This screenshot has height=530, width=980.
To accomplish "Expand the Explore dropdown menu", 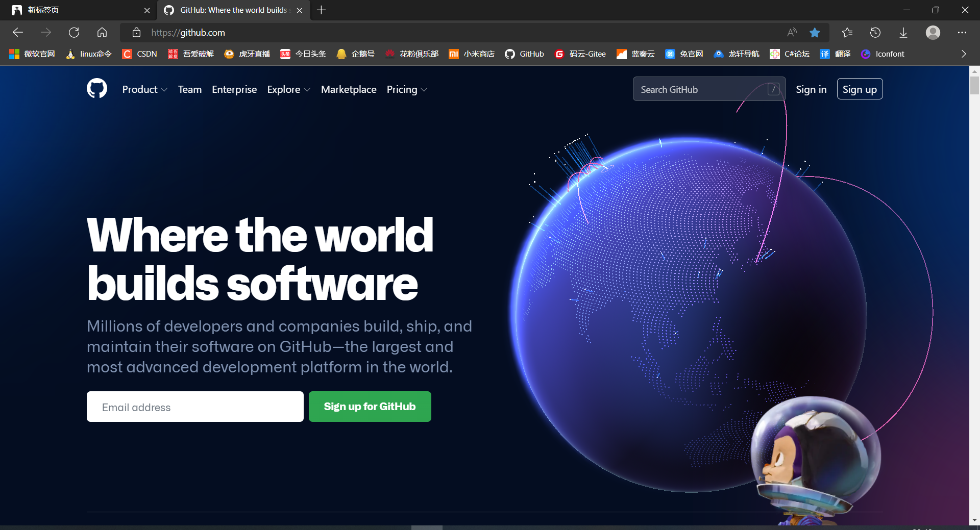I will 289,89.
